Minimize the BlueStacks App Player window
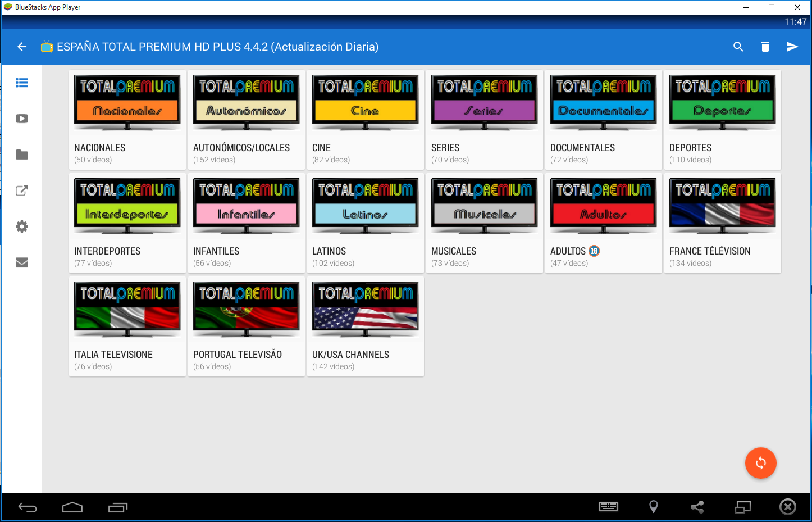The height and width of the screenshot is (522, 812). (746, 7)
